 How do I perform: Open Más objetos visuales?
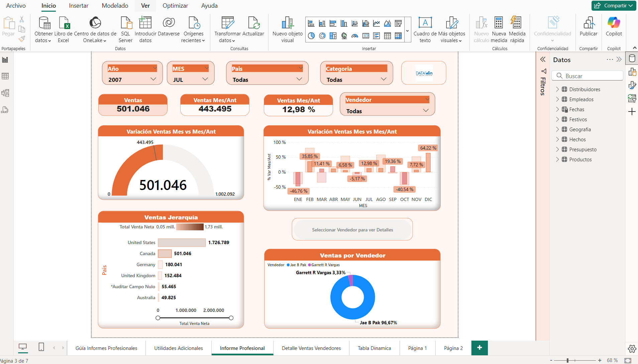click(452, 29)
